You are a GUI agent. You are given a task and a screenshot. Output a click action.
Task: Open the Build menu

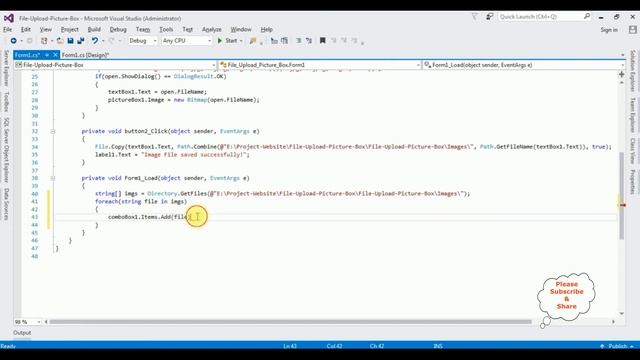pos(94,29)
